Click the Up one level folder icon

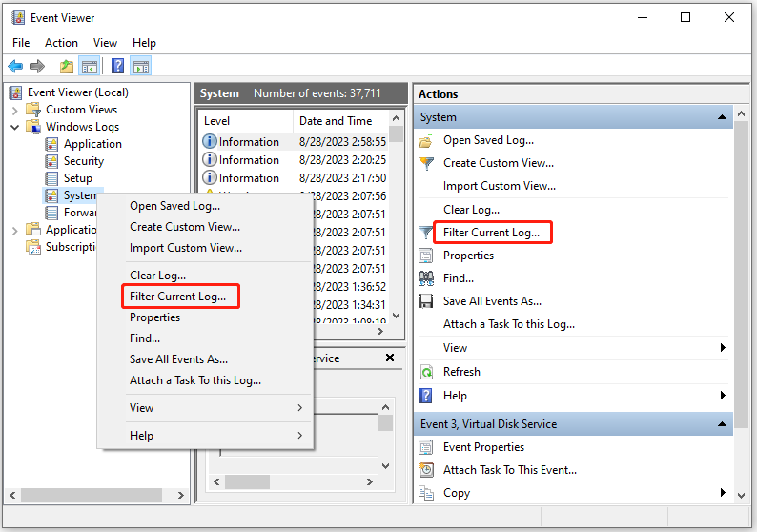(67, 66)
